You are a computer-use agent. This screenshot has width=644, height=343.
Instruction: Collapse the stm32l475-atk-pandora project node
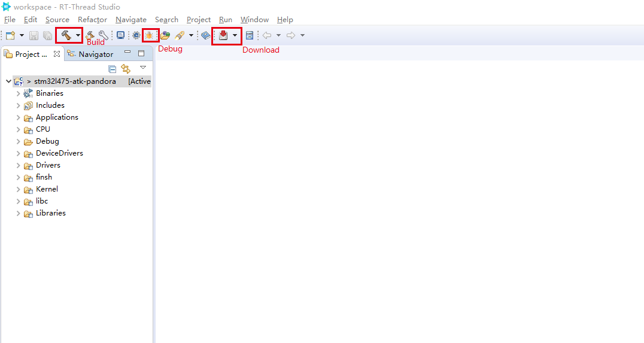tap(8, 81)
